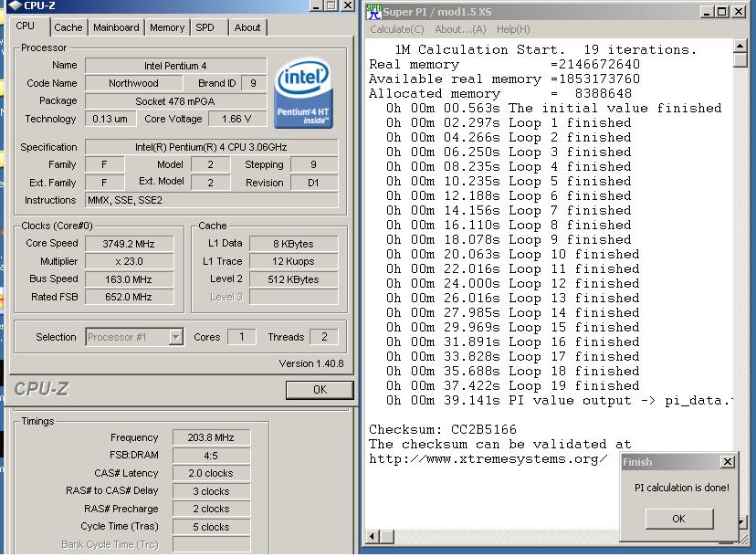Click OK in the CPU-Z window

coord(320,390)
